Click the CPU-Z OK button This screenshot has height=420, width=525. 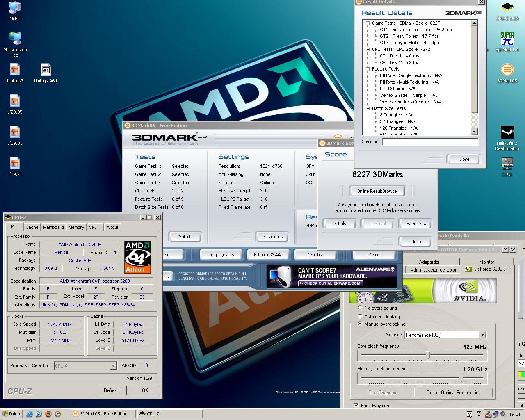pyautogui.click(x=145, y=390)
